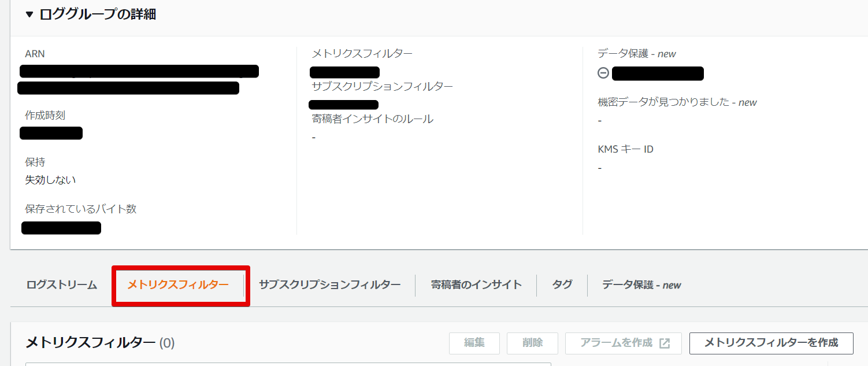
Task: Click the メトリクスフィルターを作成 button
Action: pyautogui.click(x=771, y=343)
